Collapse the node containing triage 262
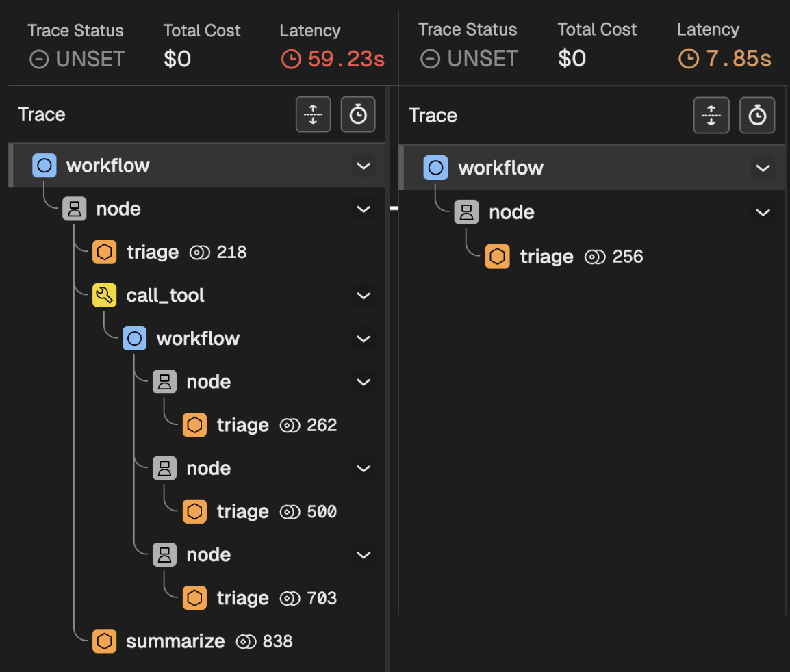Screen dimensions: 790x672 coord(364,382)
